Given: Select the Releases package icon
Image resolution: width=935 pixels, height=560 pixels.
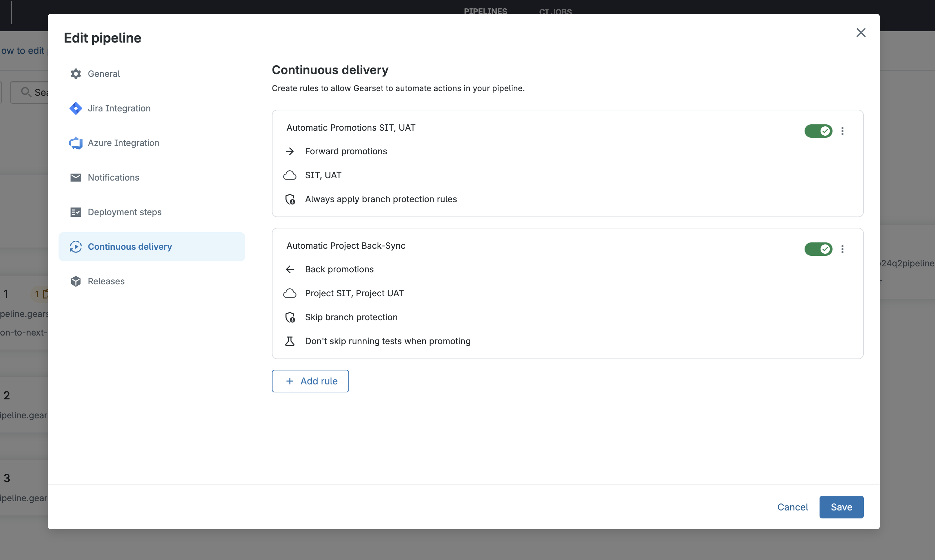Looking at the screenshot, I should [76, 281].
